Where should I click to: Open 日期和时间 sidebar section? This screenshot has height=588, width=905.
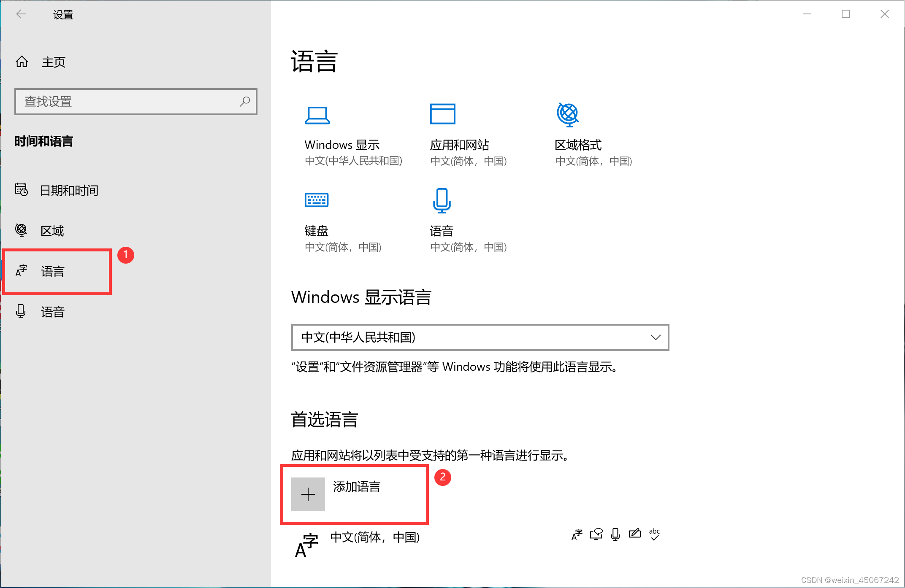coord(69,190)
